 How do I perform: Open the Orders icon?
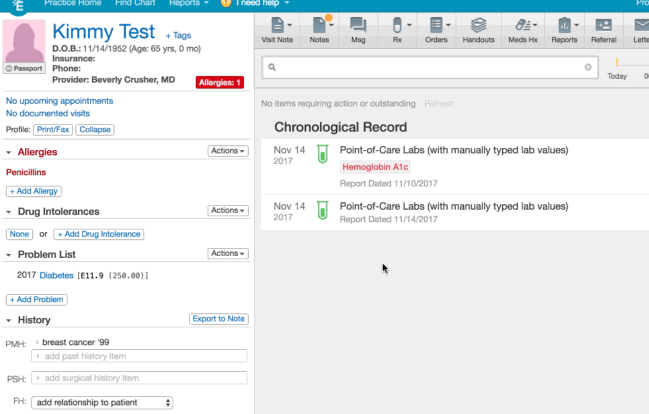click(x=436, y=30)
